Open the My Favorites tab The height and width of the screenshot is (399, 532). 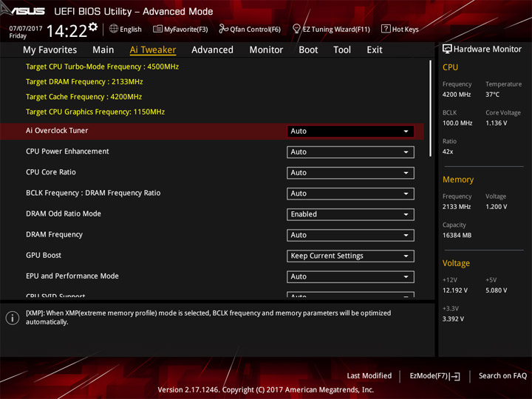click(50, 50)
